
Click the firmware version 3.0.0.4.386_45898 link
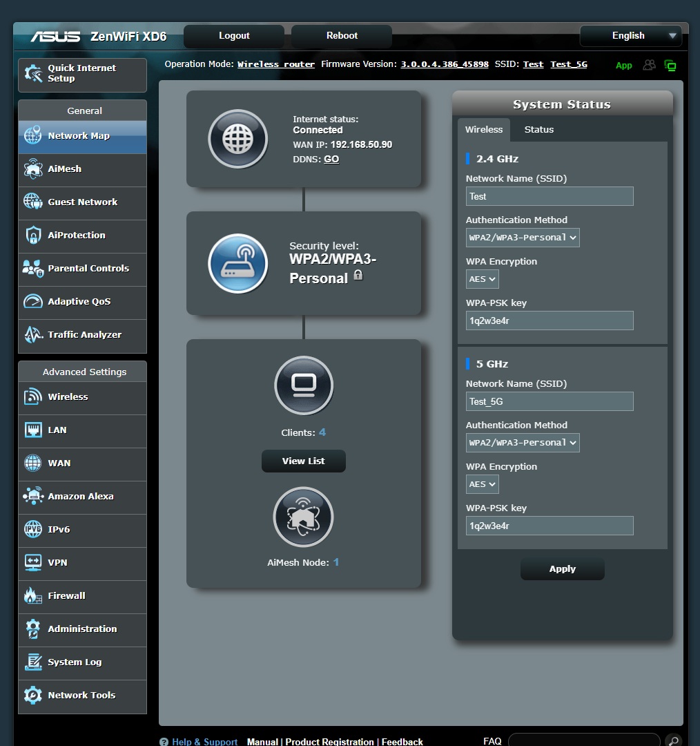click(x=444, y=64)
